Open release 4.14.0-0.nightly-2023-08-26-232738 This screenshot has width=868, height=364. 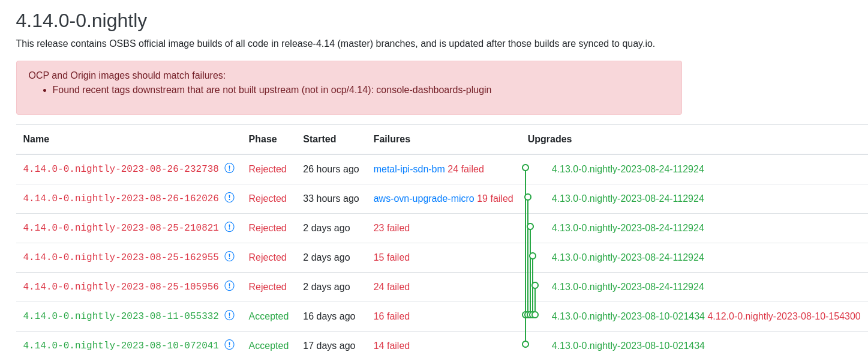[121, 169]
